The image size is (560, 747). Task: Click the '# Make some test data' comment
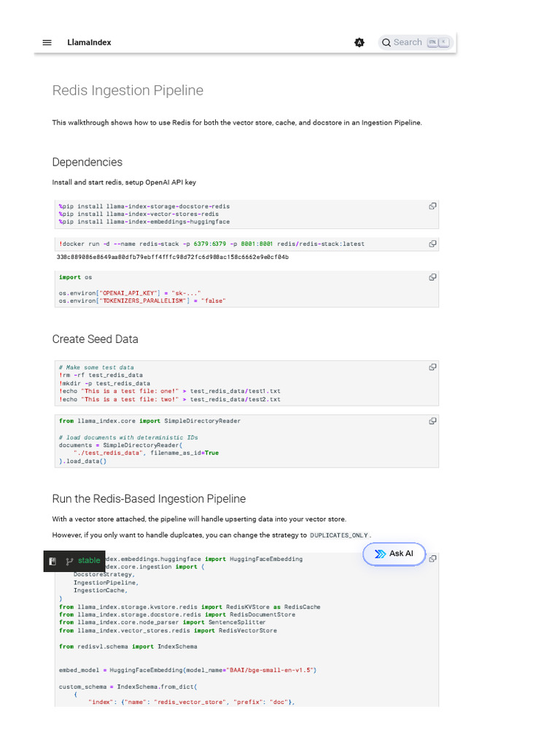click(96, 368)
